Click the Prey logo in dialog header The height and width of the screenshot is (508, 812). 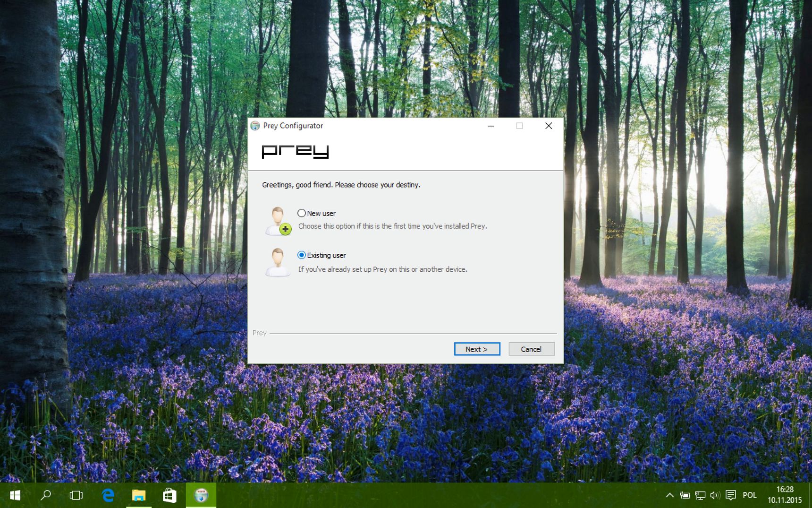295,151
